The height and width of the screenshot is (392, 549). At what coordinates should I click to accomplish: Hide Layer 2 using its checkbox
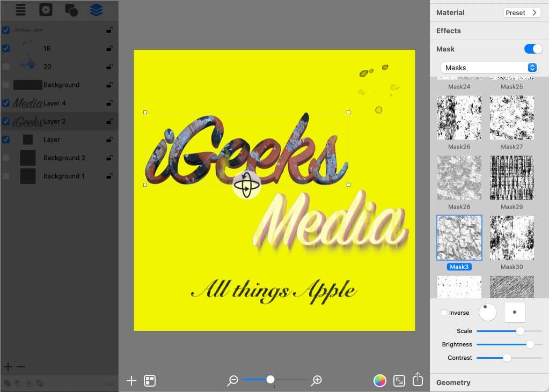pos(6,121)
